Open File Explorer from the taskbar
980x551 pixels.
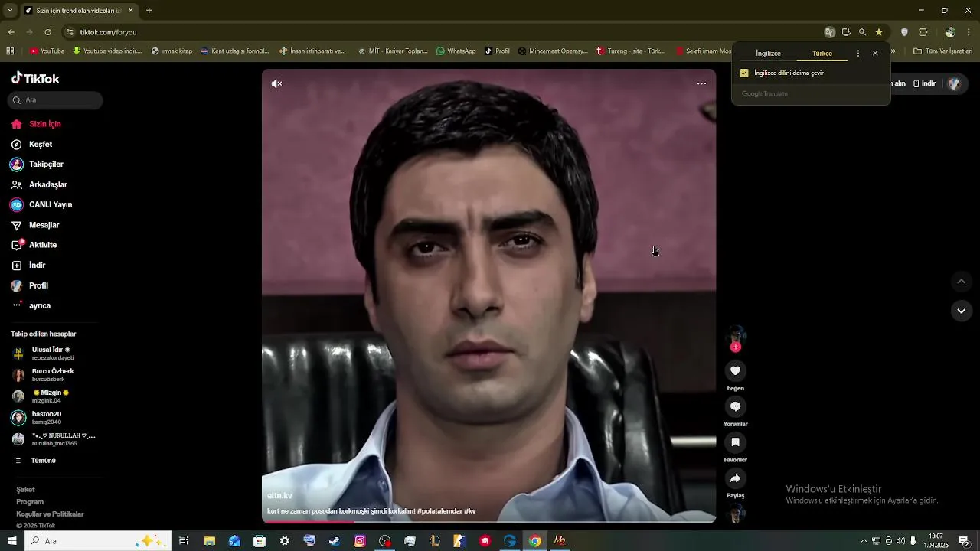(209, 541)
